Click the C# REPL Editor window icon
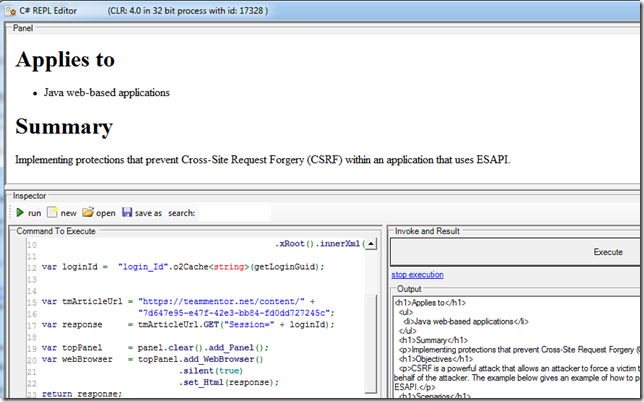This screenshot has height=402, width=644. (x=9, y=9)
